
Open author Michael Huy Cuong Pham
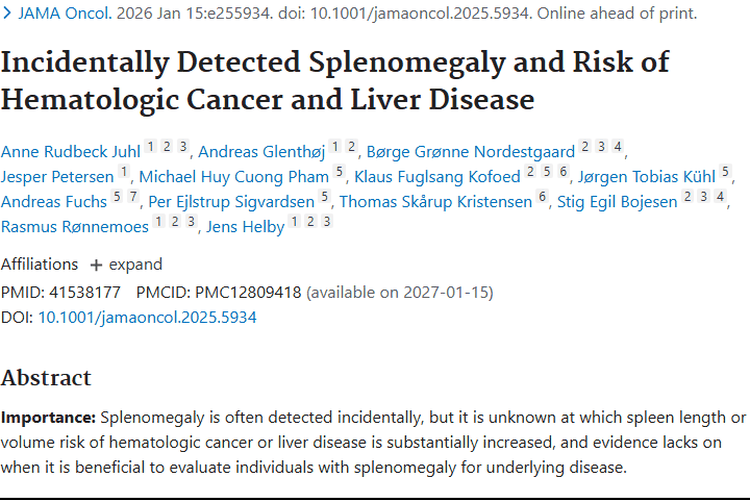tap(234, 177)
